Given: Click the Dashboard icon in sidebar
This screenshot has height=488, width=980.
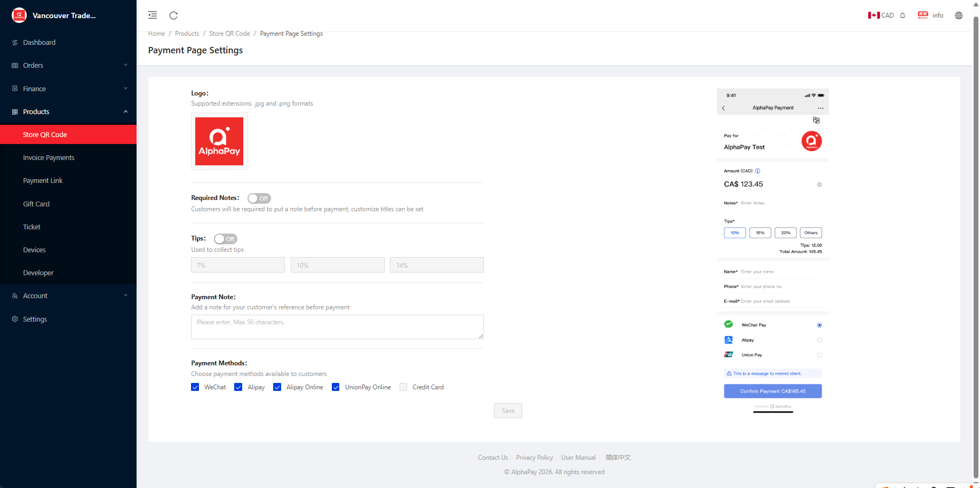Looking at the screenshot, I should [x=15, y=43].
